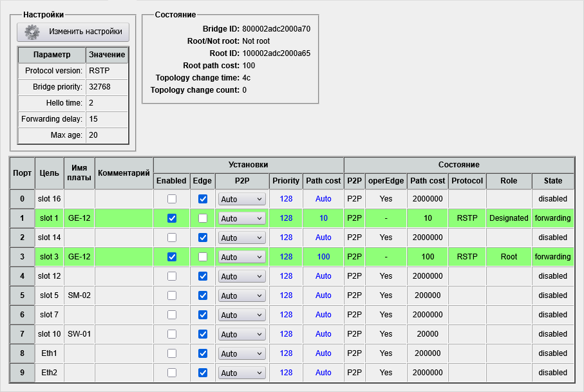
Task: Tick the Enabled checkbox for port 7
Action: tap(172, 334)
